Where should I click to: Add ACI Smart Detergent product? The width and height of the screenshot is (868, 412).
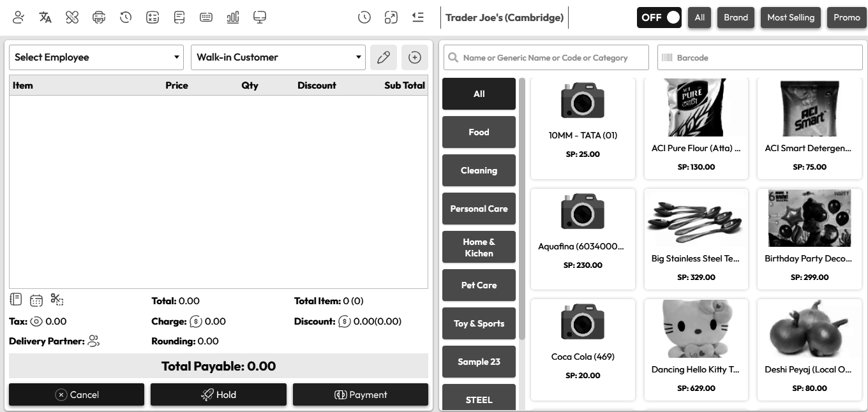tap(809, 129)
